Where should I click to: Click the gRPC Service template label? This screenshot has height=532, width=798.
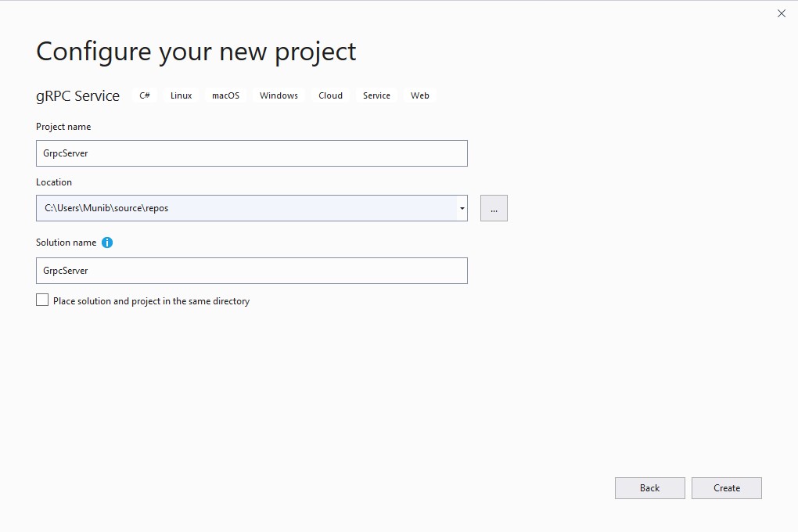click(77, 95)
